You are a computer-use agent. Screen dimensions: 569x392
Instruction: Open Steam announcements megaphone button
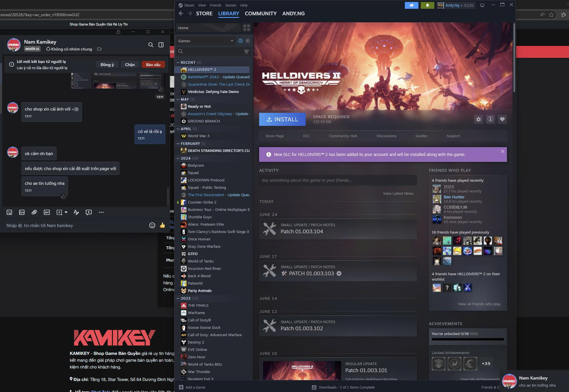[x=411, y=5]
